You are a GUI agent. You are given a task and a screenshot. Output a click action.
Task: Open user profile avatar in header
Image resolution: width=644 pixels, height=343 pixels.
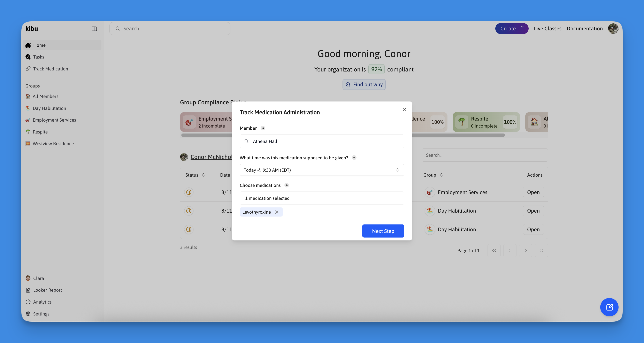point(613,29)
